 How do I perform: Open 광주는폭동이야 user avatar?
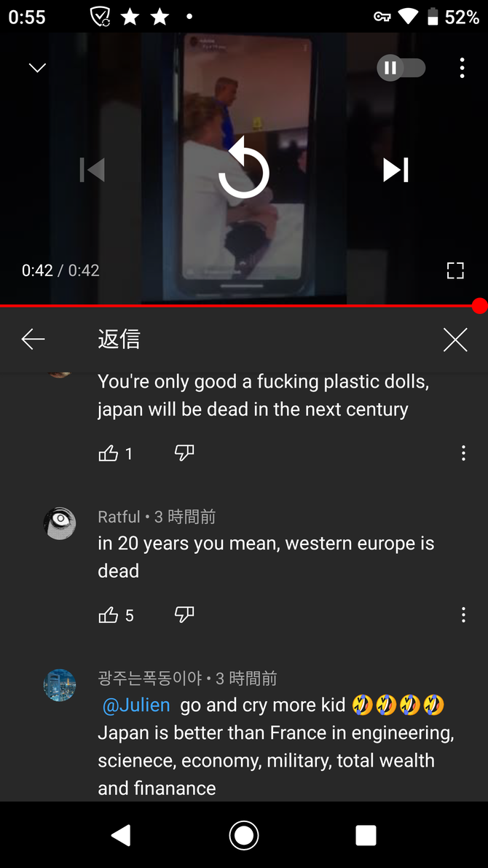click(60, 685)
